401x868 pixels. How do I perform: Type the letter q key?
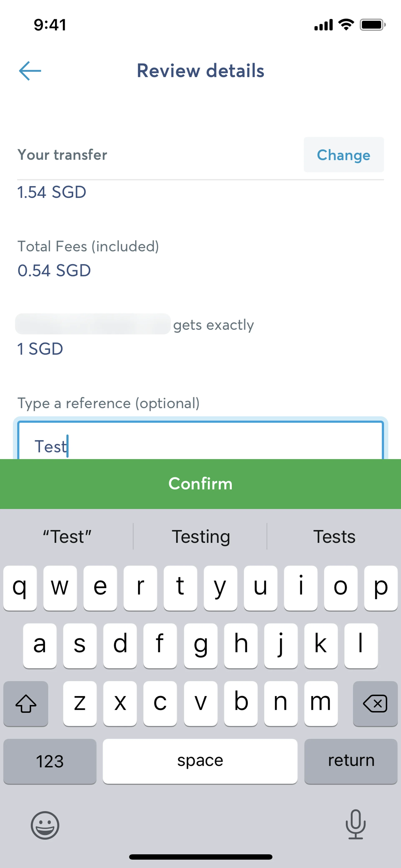pyautogui.click(x=20, y=588)
